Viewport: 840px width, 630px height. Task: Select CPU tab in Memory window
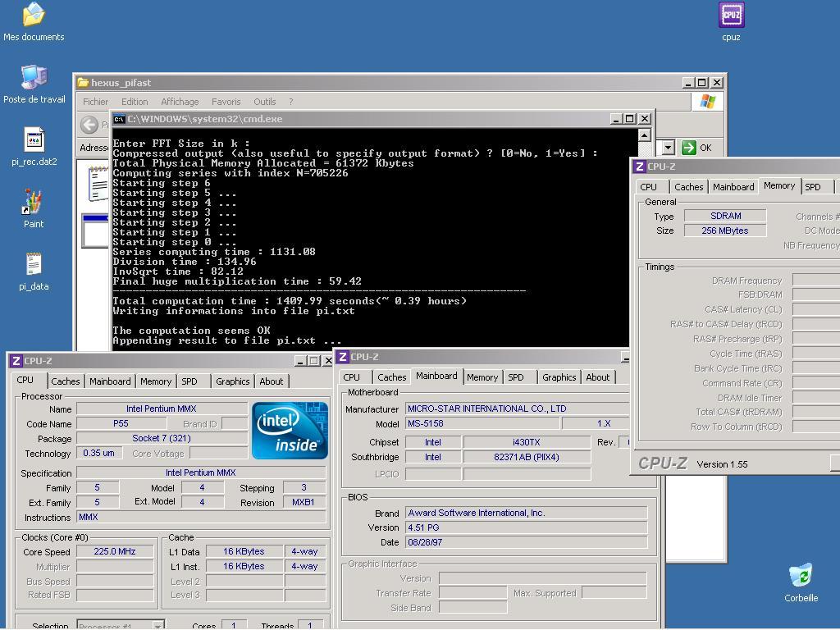(x=648, y=187)
